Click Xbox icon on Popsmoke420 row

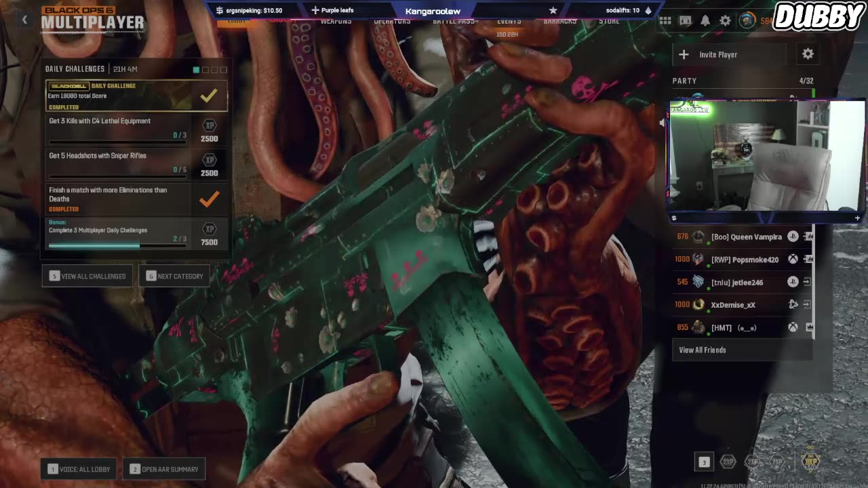pyautogui.click(x=793, y=259)
